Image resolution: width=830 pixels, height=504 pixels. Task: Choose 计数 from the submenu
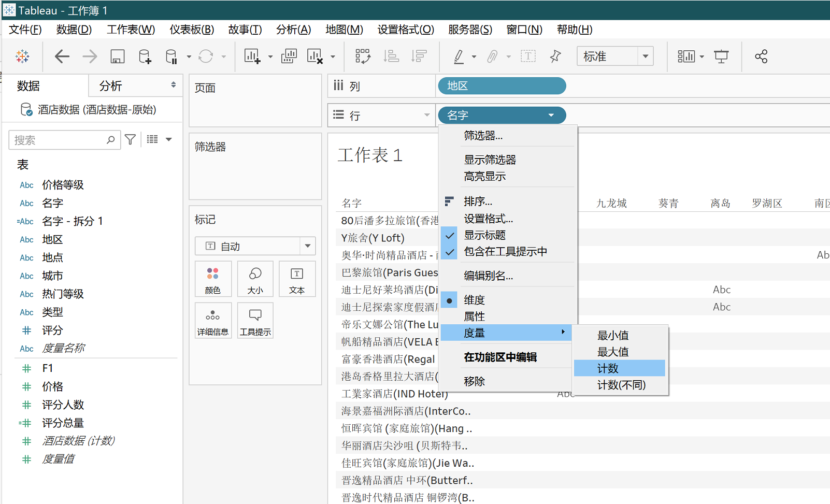(620, 368)
